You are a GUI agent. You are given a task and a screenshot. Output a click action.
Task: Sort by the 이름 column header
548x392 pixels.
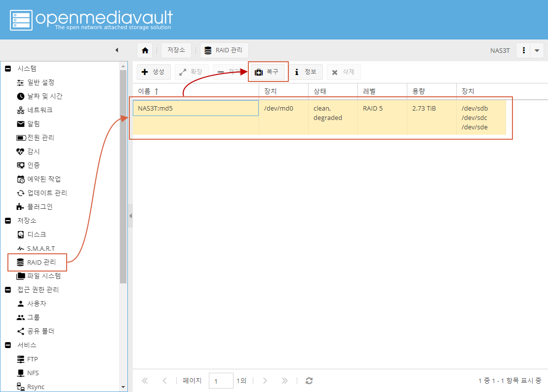(196, 91)
